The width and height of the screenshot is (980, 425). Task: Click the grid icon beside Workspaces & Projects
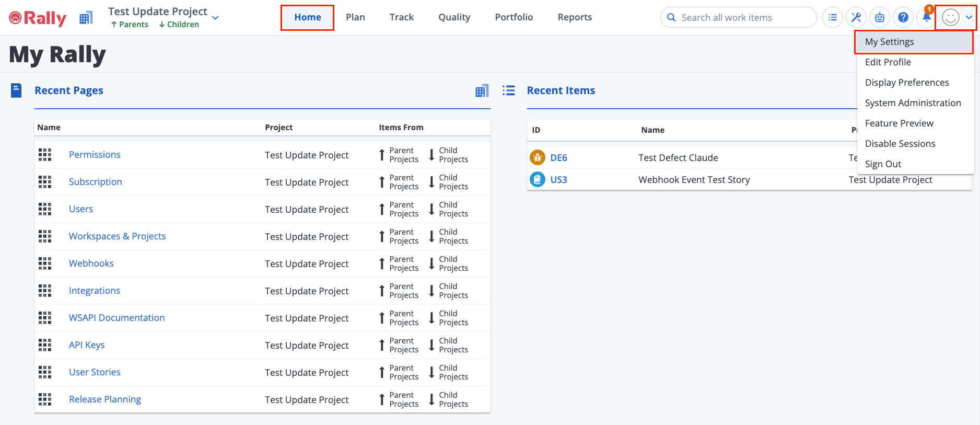[x=45, y=236]
